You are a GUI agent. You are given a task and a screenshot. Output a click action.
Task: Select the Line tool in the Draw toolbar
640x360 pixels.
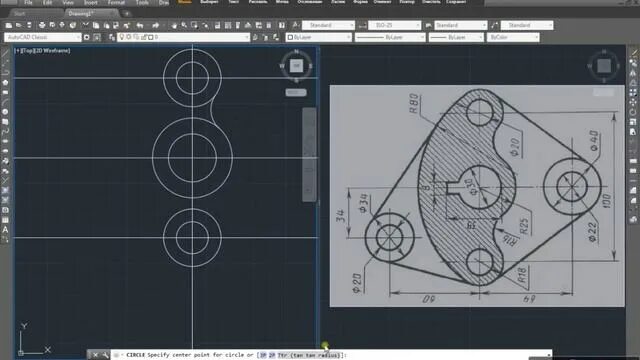coord(5,52)
